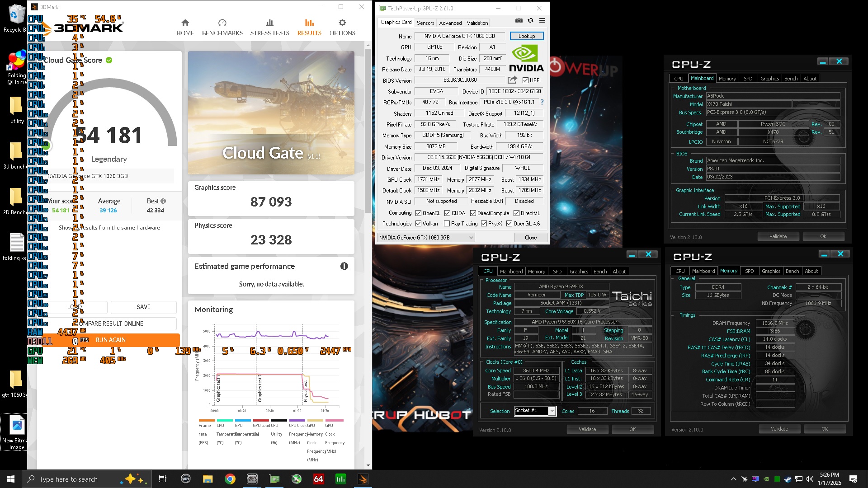Open Task View on the taskbar
The image size is (868, 488).
point(163,479)
